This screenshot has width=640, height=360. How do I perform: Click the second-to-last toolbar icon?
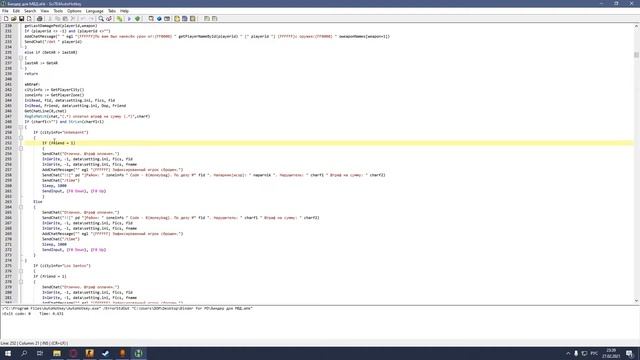point(207,18)
